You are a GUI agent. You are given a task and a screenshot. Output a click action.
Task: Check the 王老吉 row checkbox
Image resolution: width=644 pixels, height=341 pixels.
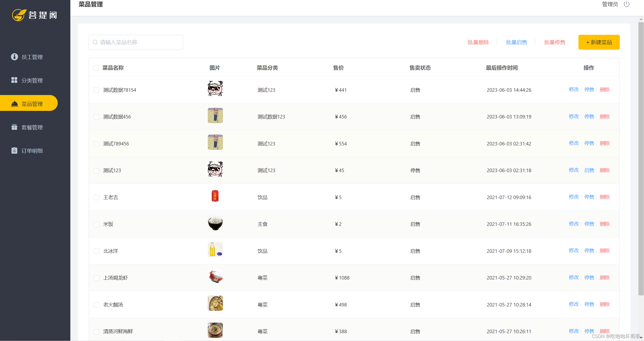pyautogui.click(x=96, y=197)
